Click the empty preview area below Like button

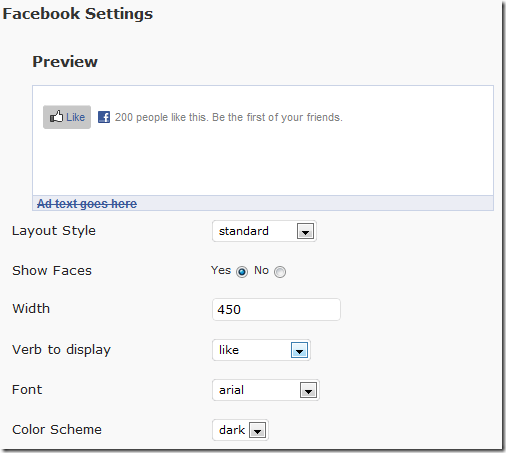click(263, 162)
